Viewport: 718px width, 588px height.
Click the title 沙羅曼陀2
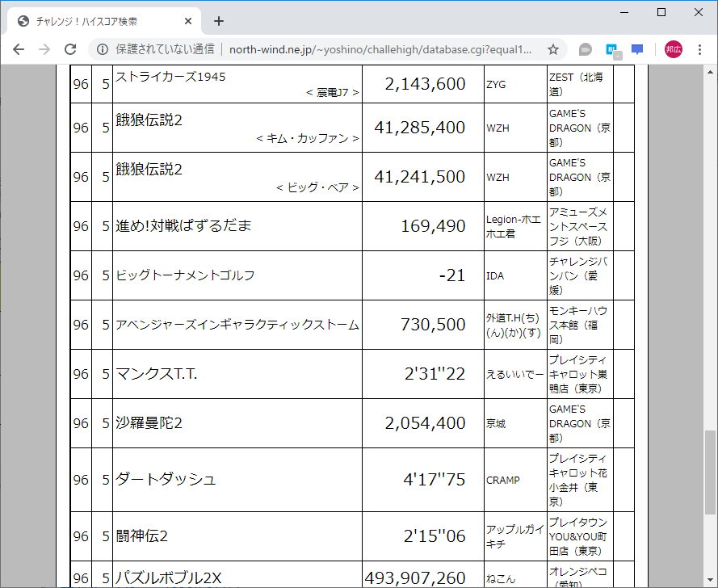coord(149,422)
